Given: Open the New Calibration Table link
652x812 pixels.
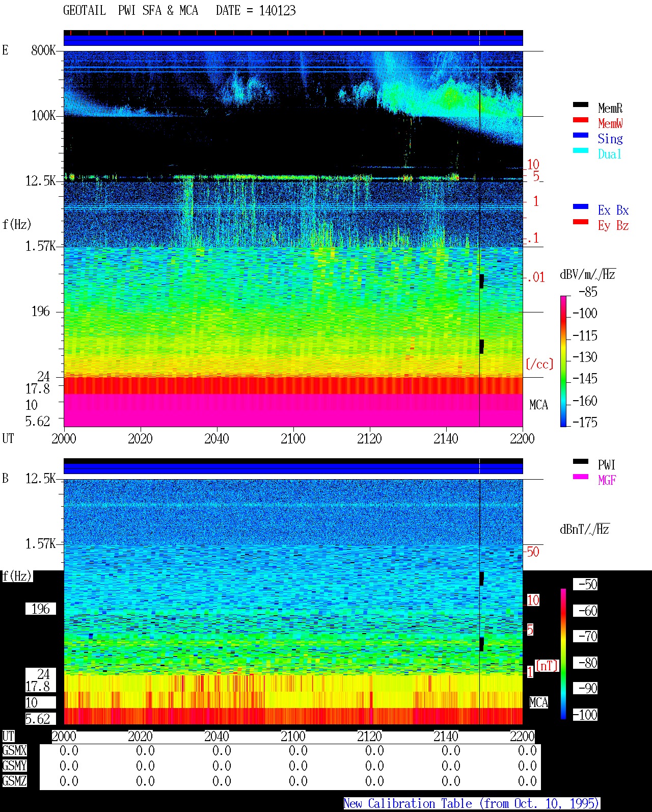Looking at the screenshot, I should pos(472,804).
